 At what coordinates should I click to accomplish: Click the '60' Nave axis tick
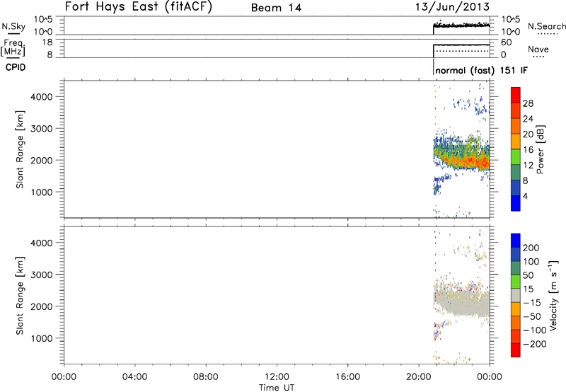[507, 42]
